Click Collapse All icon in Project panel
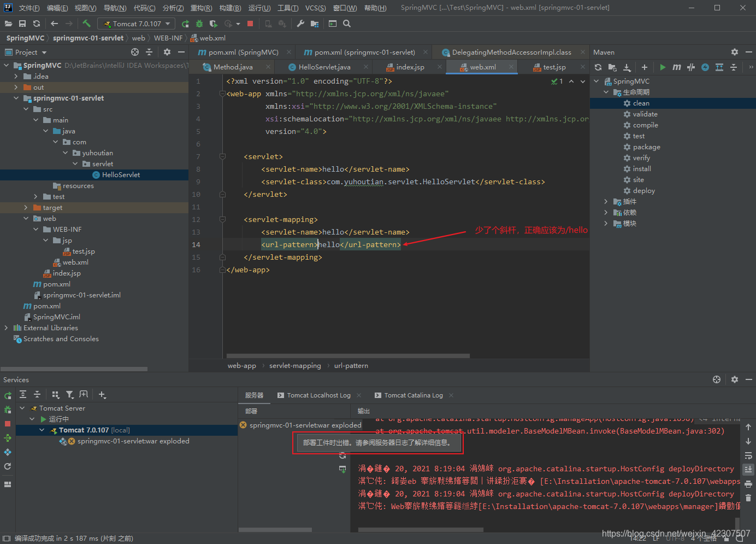The width and height of the screenshot is (756, 544). [x=149, y=52]
